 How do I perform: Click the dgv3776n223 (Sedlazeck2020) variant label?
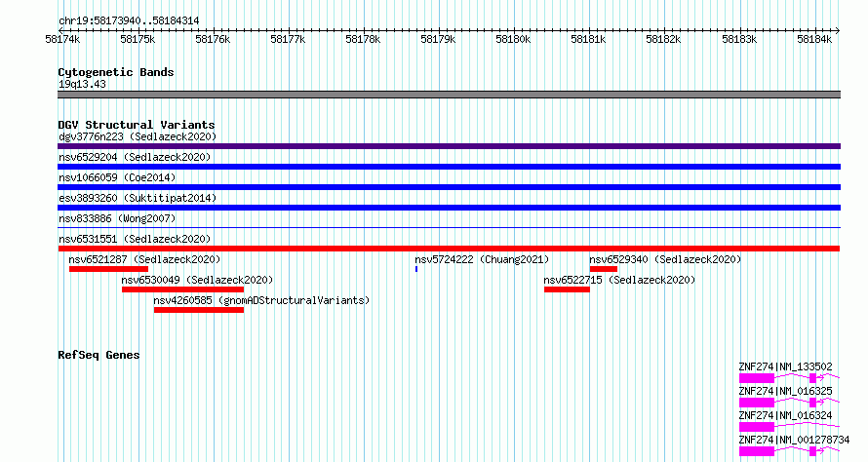point(138,136)
